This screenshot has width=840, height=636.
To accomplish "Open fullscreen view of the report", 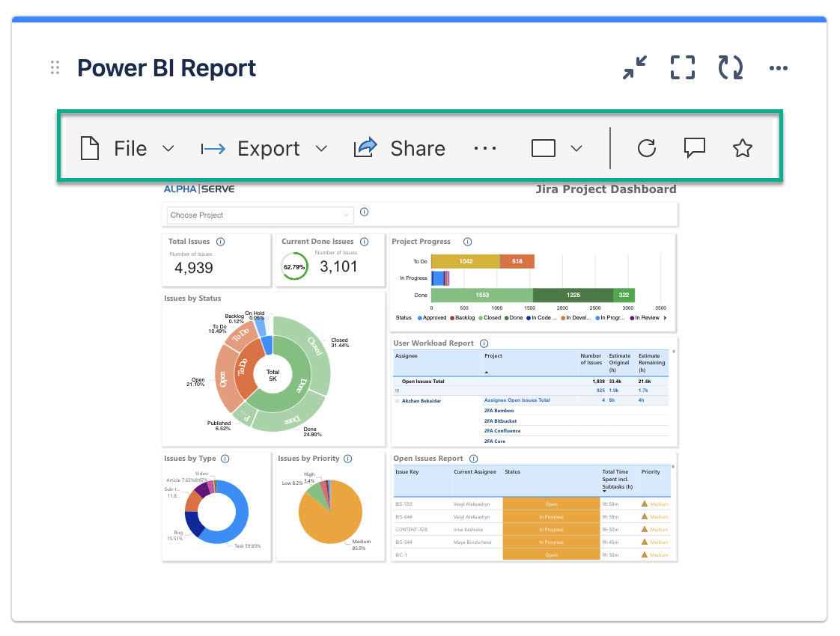I will tap(682, 68).
